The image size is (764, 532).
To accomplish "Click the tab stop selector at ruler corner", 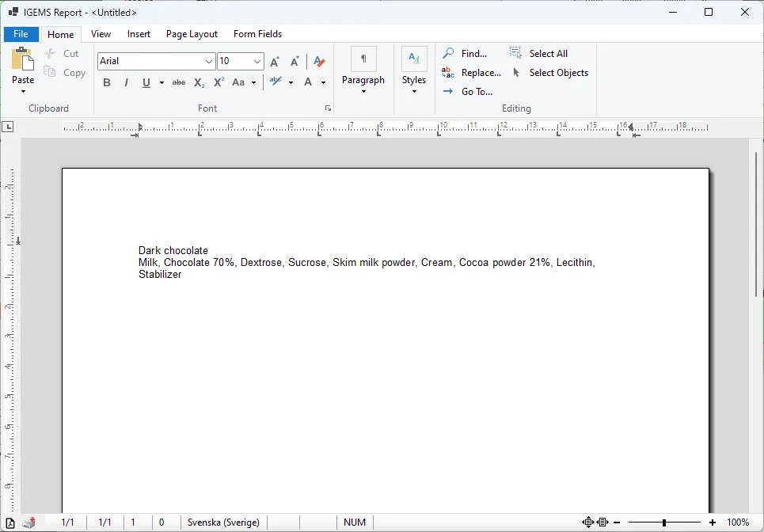I will click(x=8, y=127).
